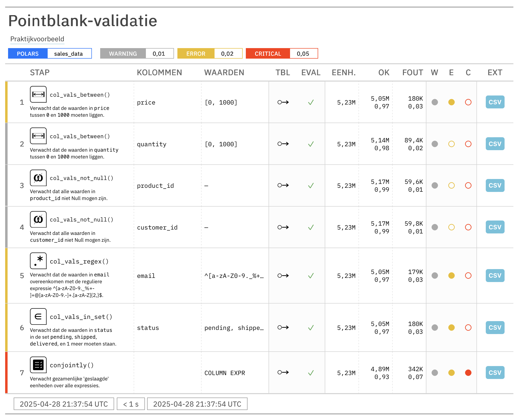Screen dimensions: 519x420
Task: Click the truncated regex value in WAARDEN column
Action: point(234,276)
